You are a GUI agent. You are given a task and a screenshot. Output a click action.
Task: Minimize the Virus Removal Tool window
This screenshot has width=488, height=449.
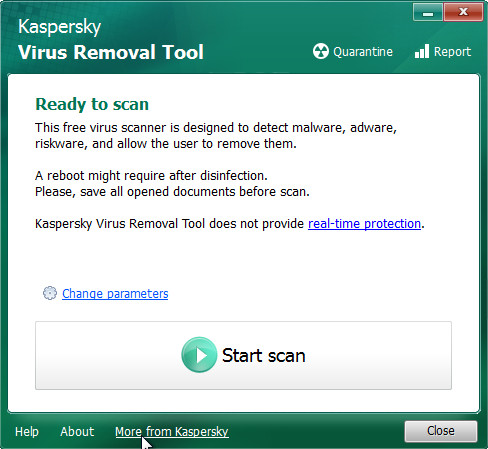[428, 12]
